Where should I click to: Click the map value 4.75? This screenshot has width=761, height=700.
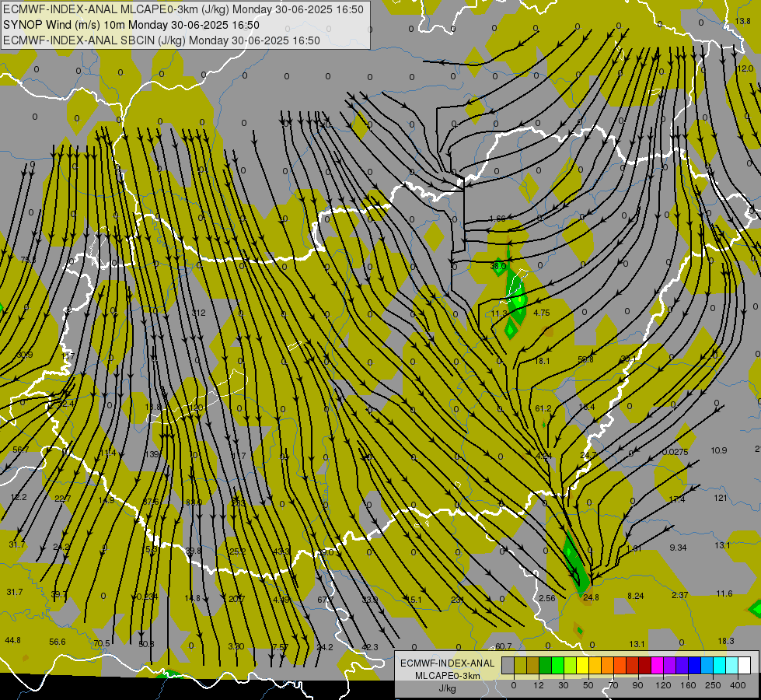tap(542, 313)
